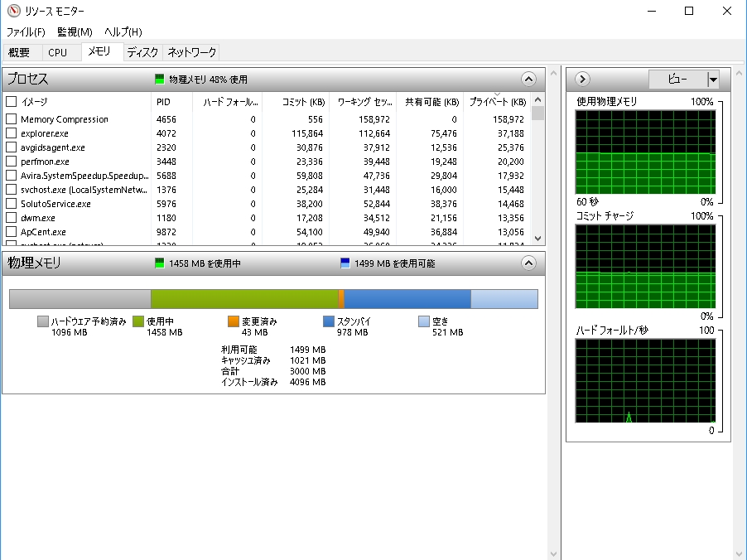
Task: Tick the explorer.exe process checkbox
Action: click(12, 133)
